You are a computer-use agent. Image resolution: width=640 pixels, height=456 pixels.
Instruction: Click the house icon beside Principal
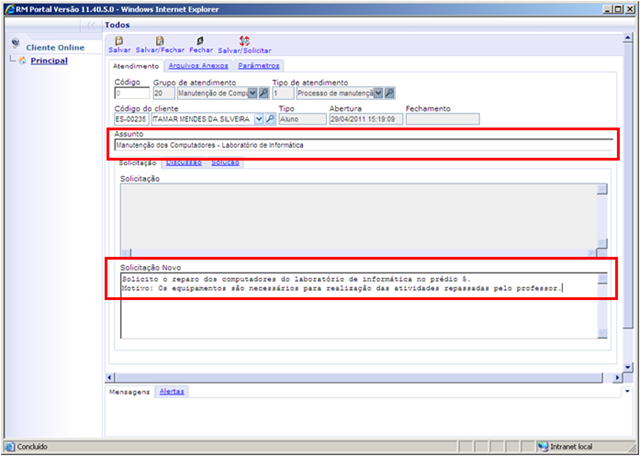[x=22, y=61]
